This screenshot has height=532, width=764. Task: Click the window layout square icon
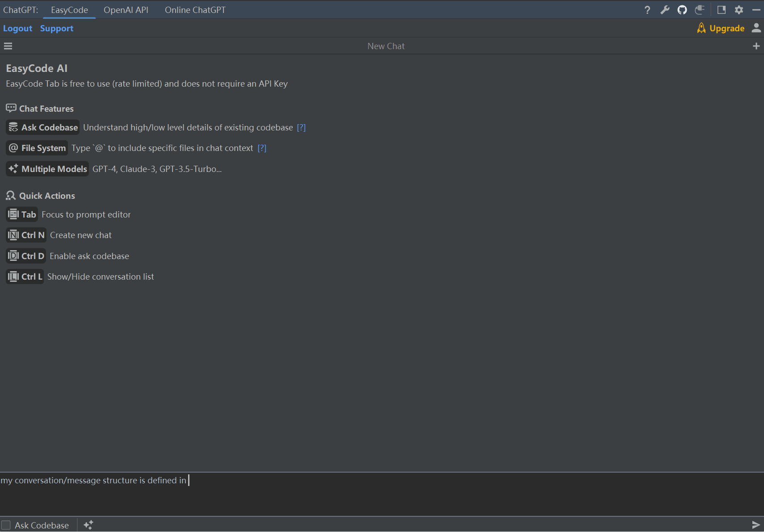721,10
